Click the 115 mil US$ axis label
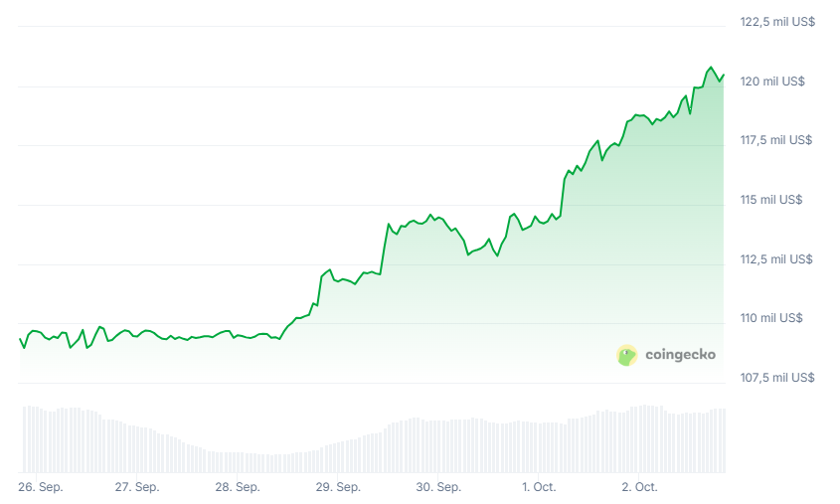This screenshot has width=840, height=504. point(771,200)
